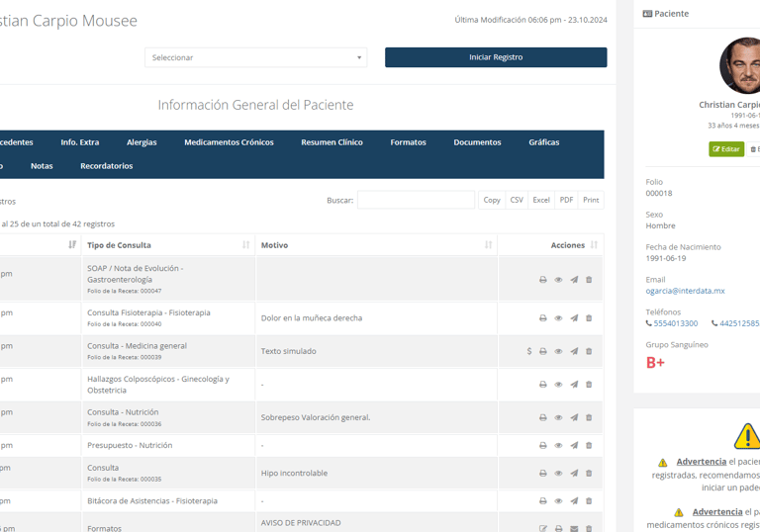760x532 pixels.
Task: View the SOAP Gastroenterología record with the eye icon
Action: pyautogui.click(x=558, y=280)
